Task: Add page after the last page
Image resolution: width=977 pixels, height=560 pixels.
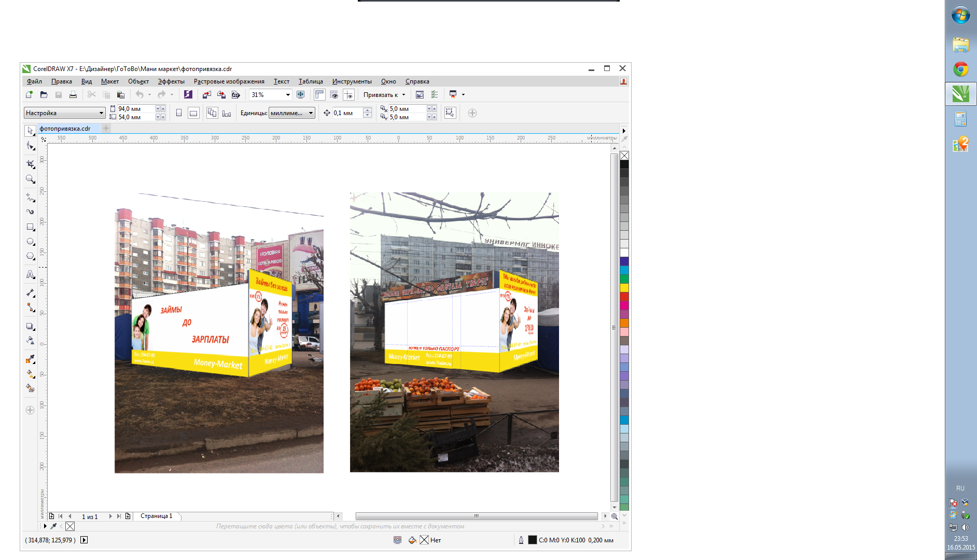Action: point(128,516)
